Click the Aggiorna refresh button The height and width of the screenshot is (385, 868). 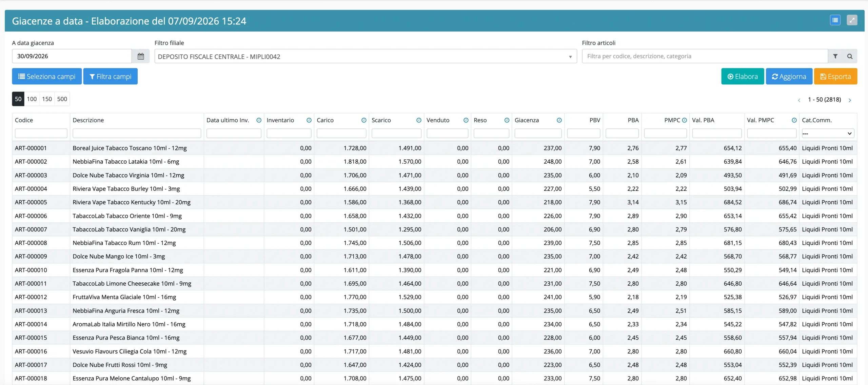point(789,77)
